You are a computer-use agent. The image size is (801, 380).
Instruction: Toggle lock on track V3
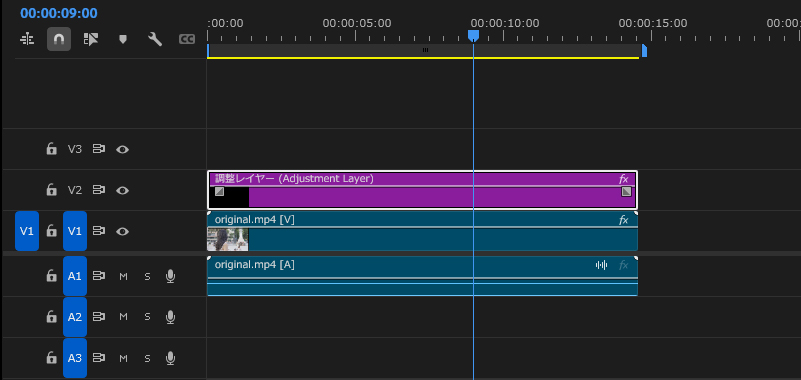pyautogui.click(x=51, y=149)
